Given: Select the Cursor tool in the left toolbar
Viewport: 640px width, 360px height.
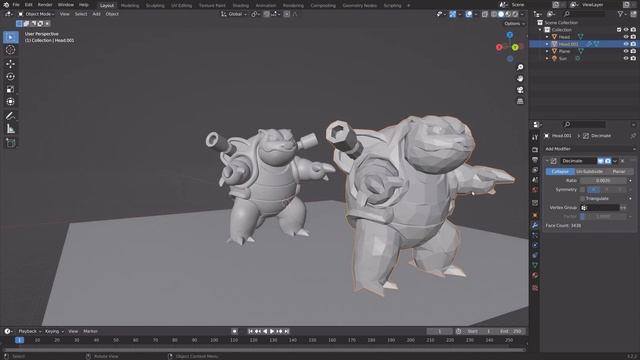Looking at the screenshot, I should click(x=11, y=50).
